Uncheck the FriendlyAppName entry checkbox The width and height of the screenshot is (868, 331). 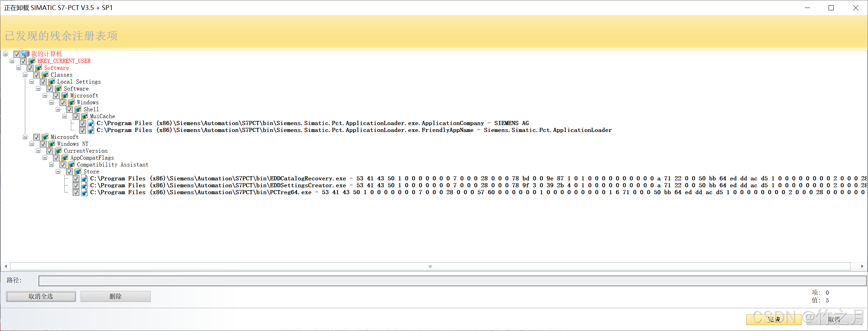click(83, 130)
